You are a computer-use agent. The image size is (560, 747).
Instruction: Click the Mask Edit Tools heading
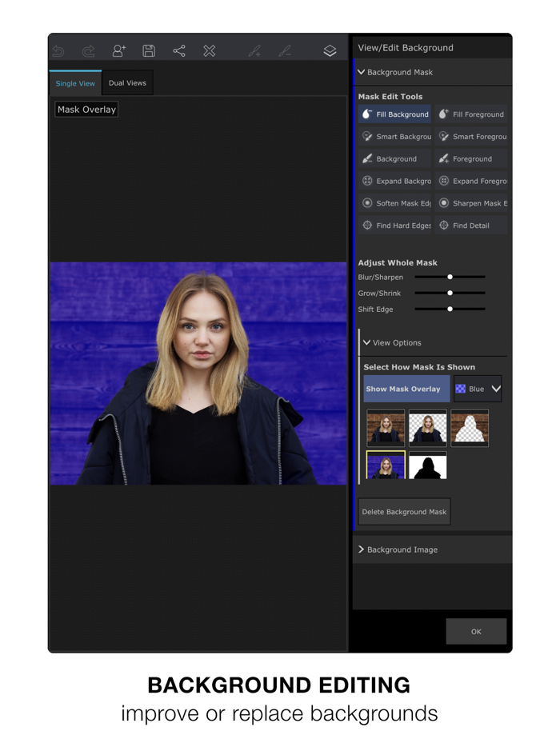click(390, 96)
